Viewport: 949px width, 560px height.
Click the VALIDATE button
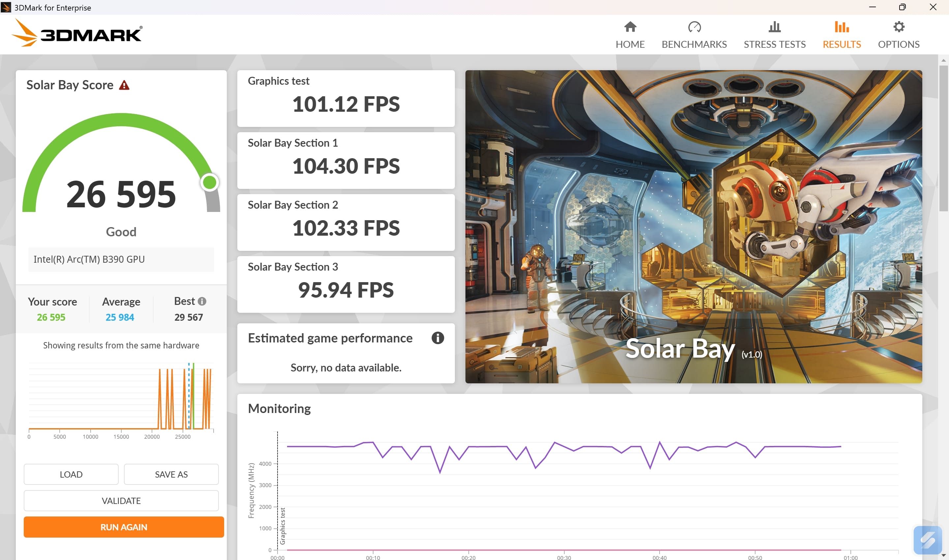tap(121, 501)
